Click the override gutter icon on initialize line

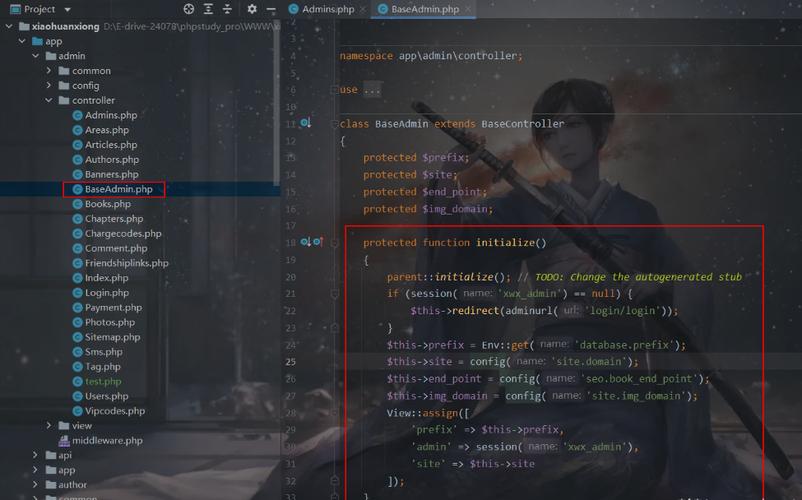pyautogui.click(x=318, y=242)
